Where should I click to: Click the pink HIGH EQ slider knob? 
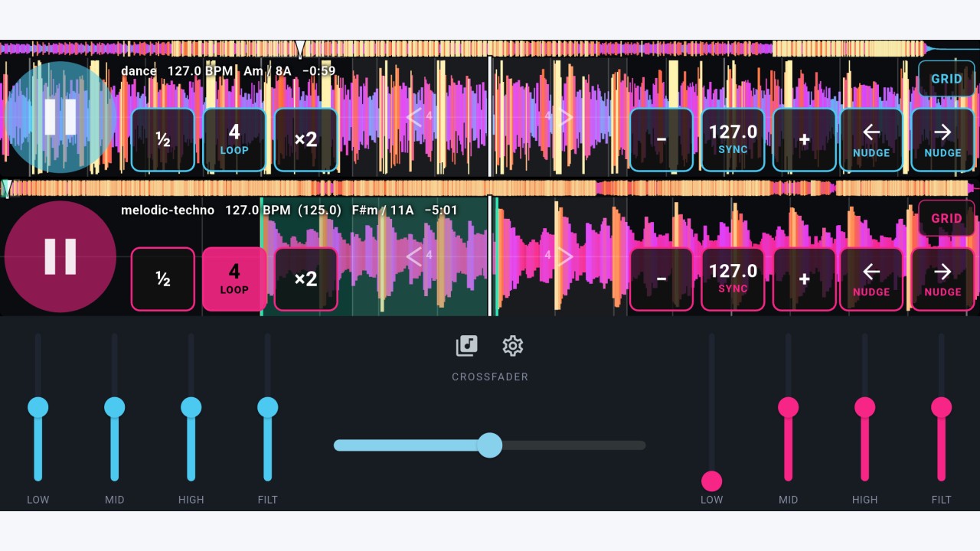[865, 407]
